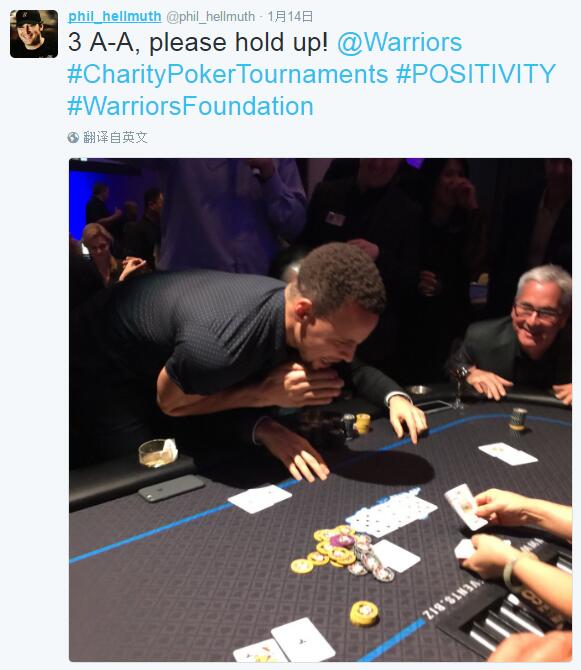Open phil_hellmuth's profile avatar picture
Viewport: 581px width, 670px height.
34,34
